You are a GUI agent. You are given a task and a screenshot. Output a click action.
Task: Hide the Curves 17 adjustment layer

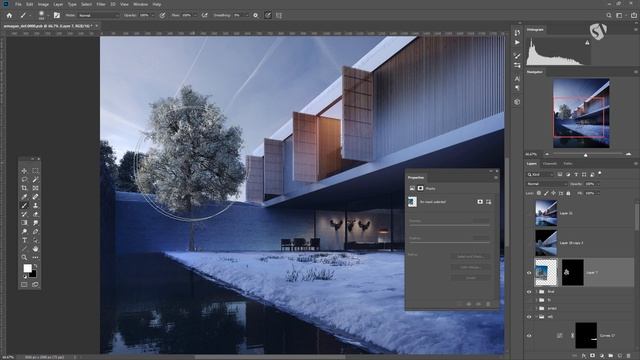[x=529, y=336]
